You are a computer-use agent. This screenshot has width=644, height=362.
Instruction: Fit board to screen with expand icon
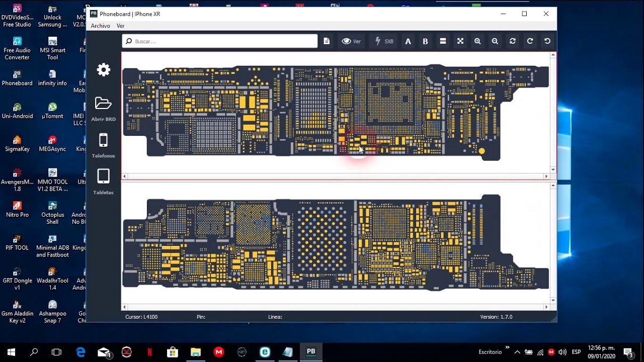point(460,41)
